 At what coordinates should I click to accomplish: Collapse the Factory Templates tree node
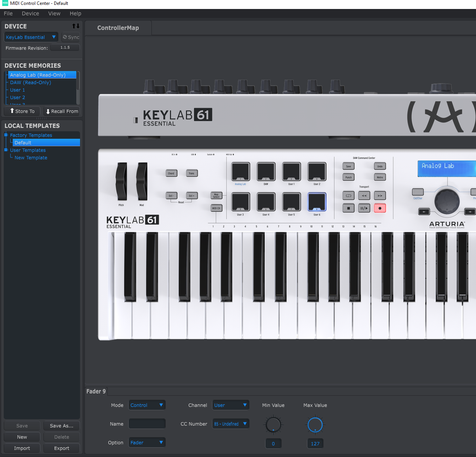(6, 135)
